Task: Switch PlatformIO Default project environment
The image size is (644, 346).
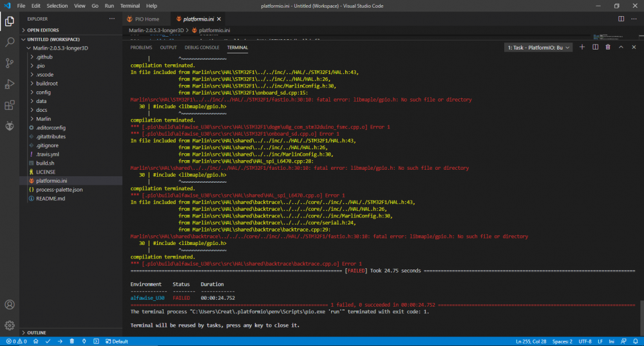Action: pos(117,341)
